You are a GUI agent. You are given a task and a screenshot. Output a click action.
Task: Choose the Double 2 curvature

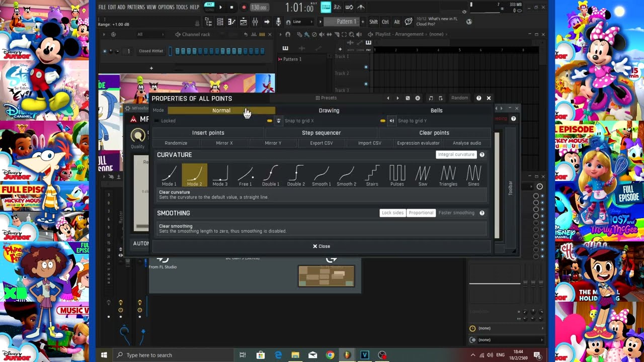coord(296,175)
